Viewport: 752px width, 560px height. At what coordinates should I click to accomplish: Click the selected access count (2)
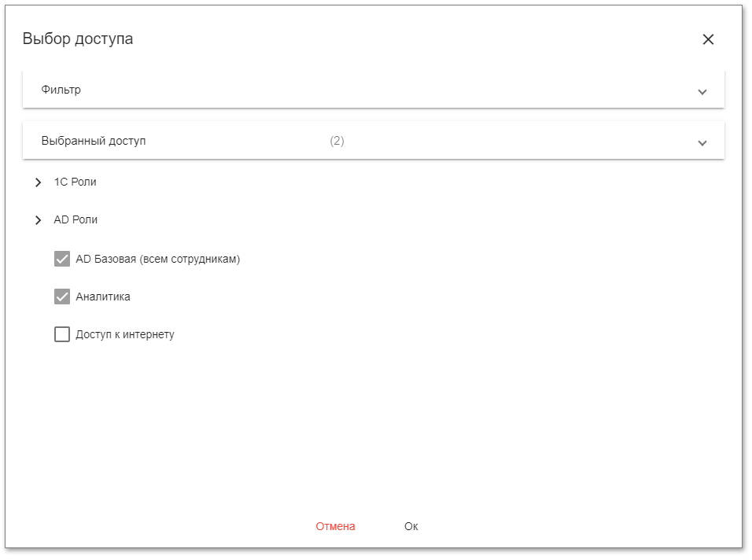(337, 141)
